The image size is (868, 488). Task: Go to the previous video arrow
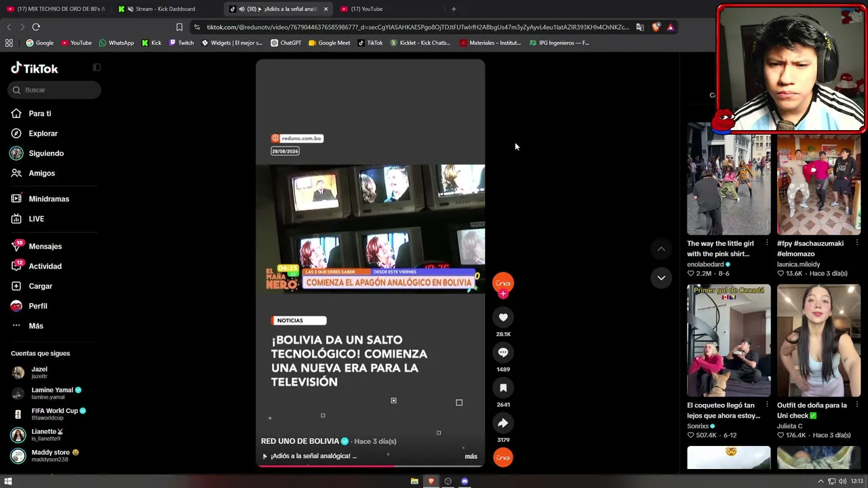pyautogui.click(x=661, y=249)
